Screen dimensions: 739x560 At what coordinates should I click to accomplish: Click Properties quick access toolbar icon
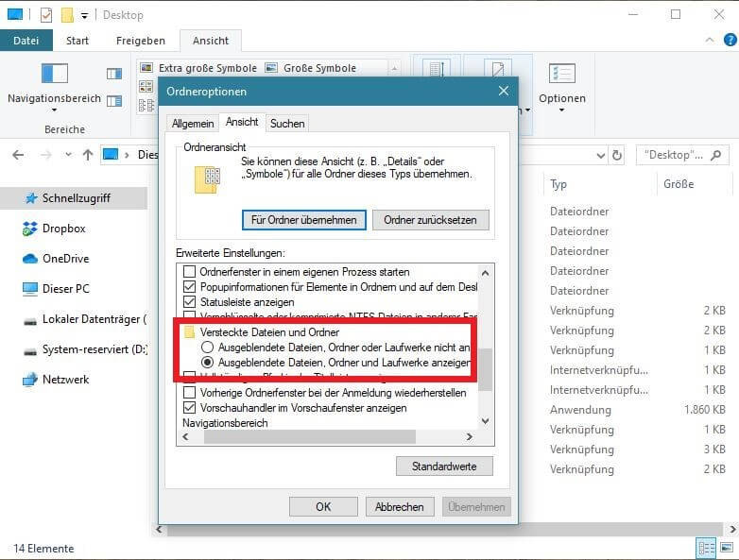point(46,15)
